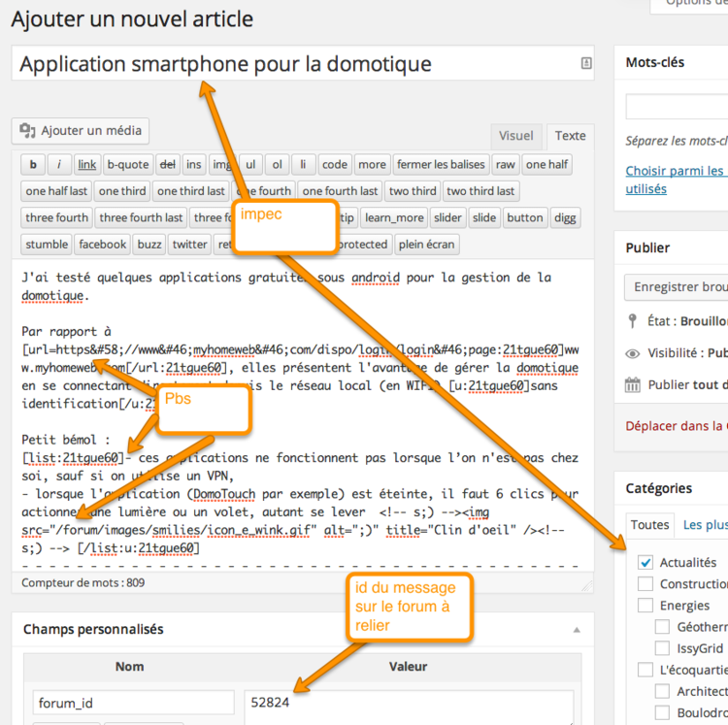Image resolution: width=728 pixels, height=725 pixels.
Task: Check the Energies category checkbox
Action: click(645, 606)
